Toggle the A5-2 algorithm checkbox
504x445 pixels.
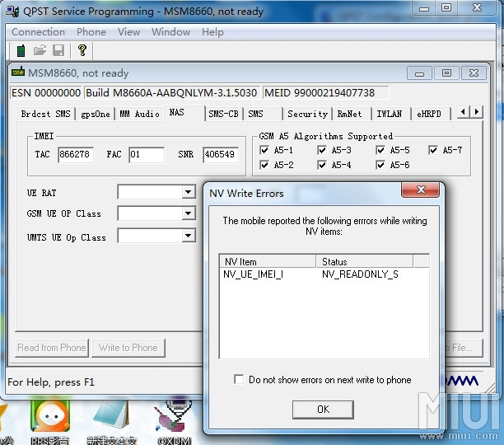click(264, 165)
